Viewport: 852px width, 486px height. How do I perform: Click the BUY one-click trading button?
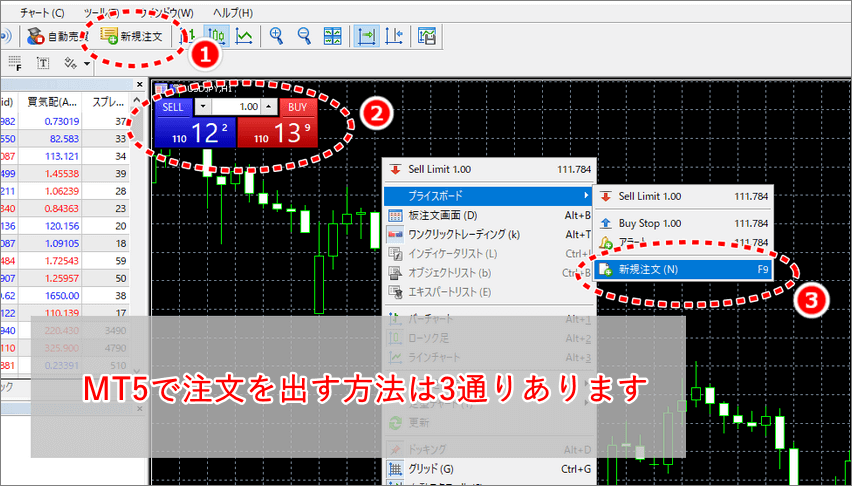(297, 108)
